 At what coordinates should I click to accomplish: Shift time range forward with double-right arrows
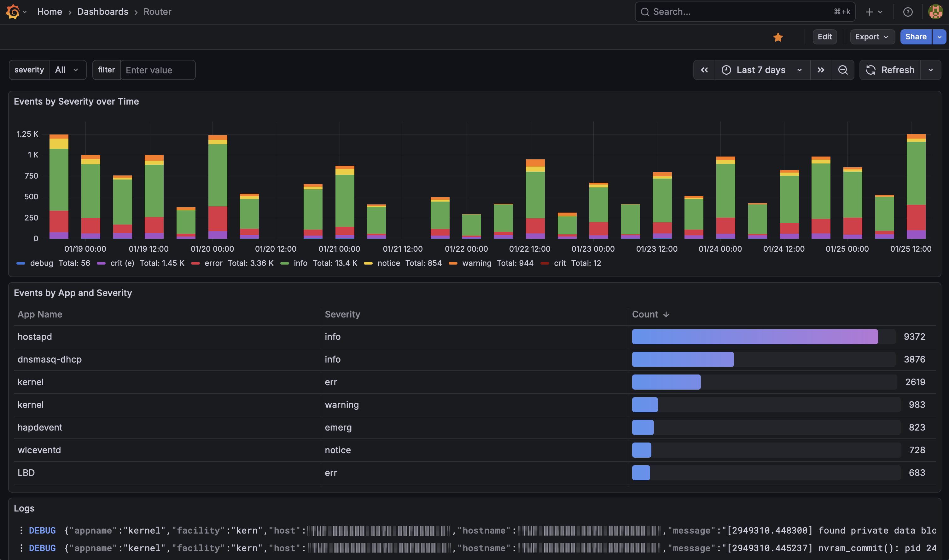tap(821, 70)
